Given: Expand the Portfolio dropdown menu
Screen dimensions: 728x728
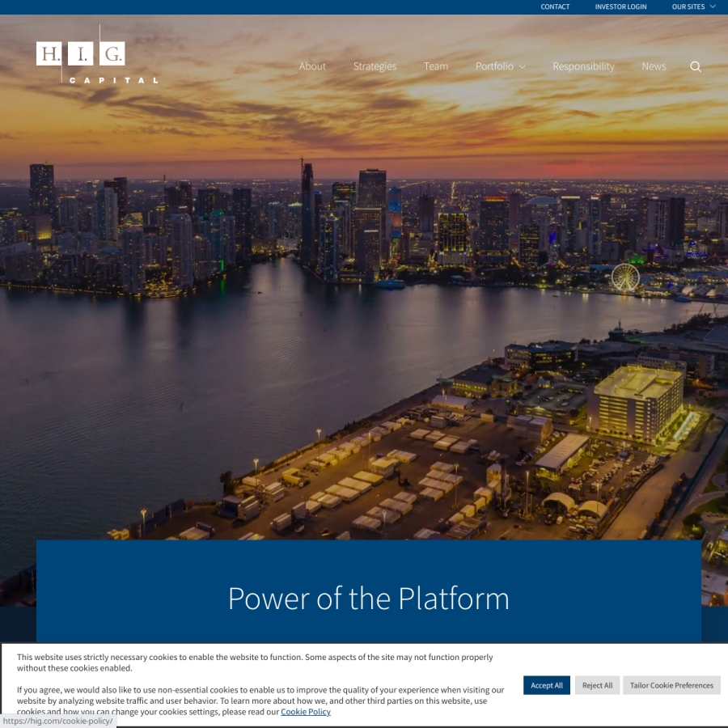Looking at the screenshot, I should (x=501, y=66).
